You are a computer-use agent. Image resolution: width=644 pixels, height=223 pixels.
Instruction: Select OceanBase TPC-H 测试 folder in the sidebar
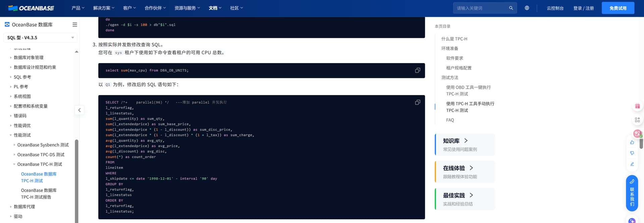tap(40, 165)
